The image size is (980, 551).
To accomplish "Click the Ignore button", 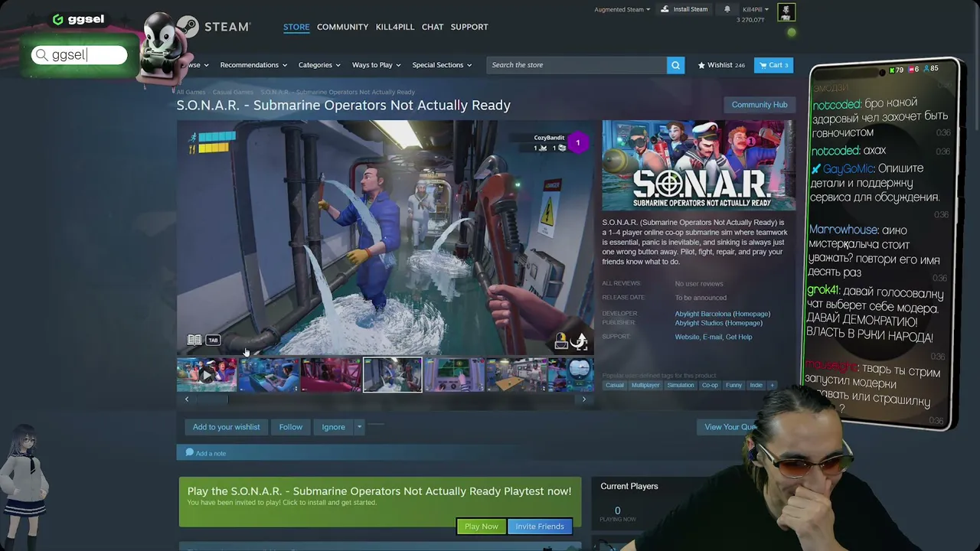I will 333,427.
